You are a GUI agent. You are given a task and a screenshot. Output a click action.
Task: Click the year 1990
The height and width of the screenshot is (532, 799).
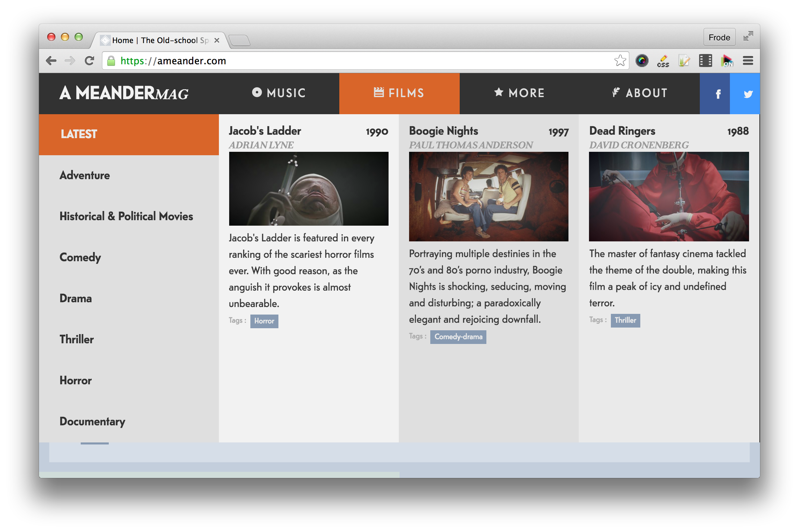(377, 132)
